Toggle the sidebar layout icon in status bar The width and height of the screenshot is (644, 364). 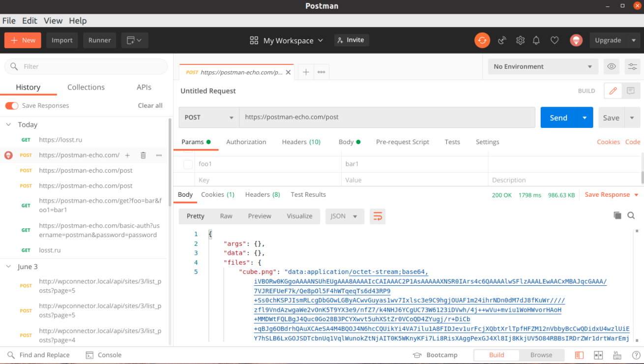579,355
